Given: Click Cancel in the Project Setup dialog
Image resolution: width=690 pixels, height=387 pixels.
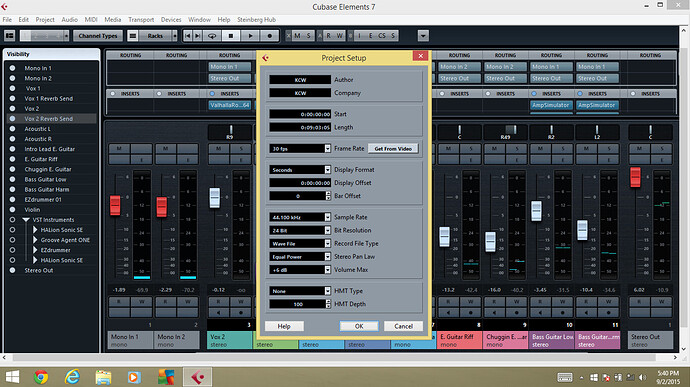Looking at the screenshot, I should (404, 326).
